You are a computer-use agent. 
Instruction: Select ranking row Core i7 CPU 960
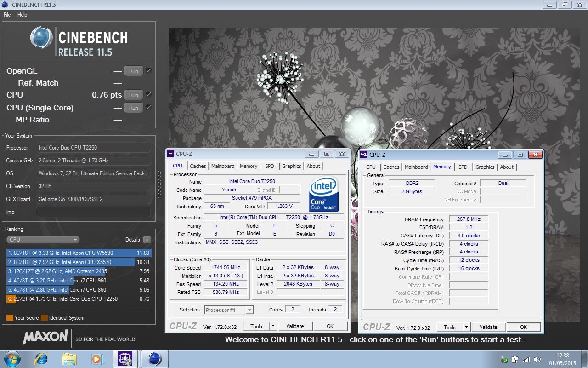point(79,281)
